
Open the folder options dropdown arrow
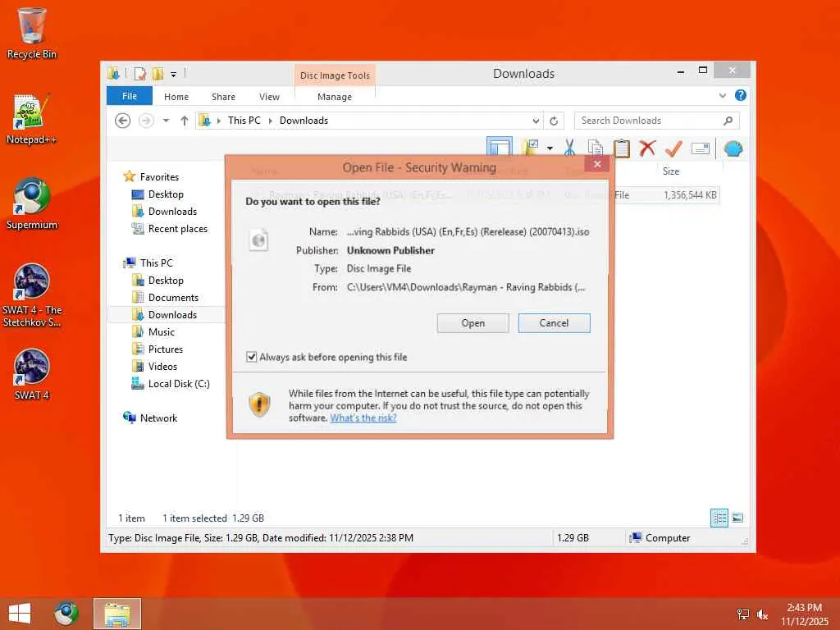point(550,148)
